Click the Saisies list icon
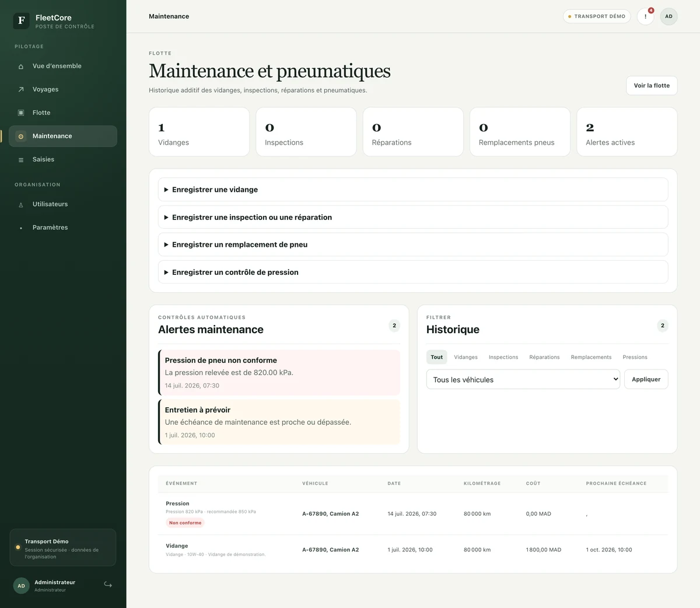 tap(21, 160)
